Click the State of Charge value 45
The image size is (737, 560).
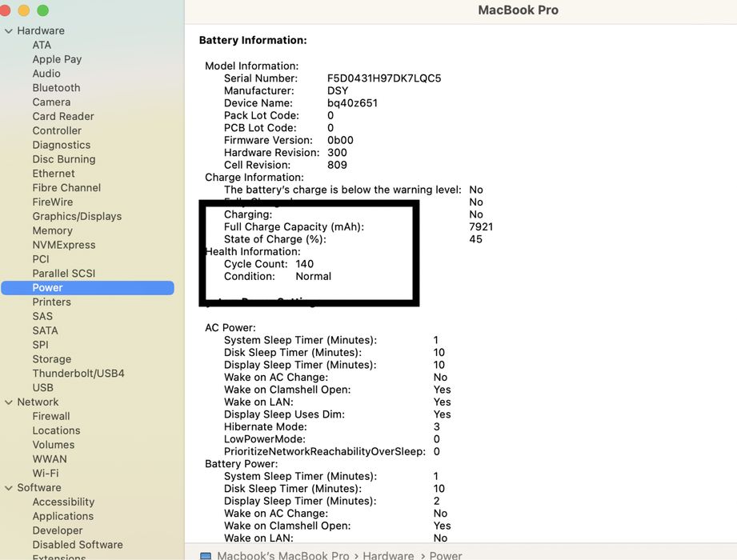tap(475, 239)
